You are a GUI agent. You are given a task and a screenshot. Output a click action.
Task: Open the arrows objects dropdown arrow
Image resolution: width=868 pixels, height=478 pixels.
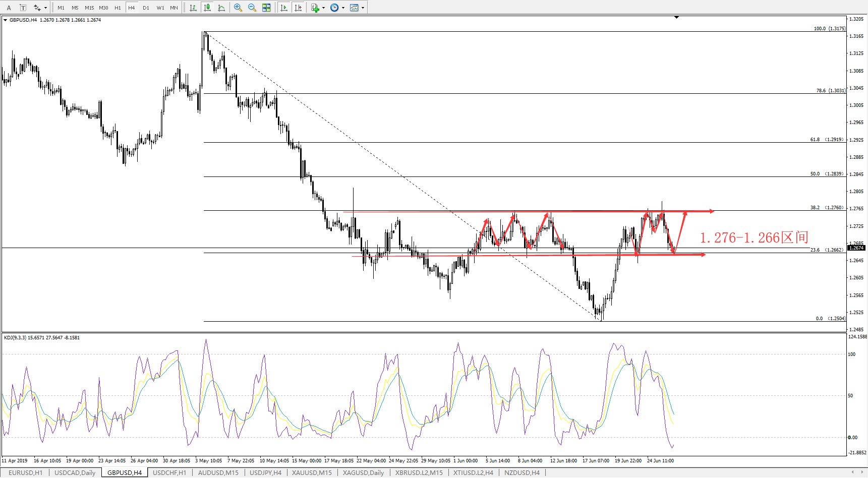point(45,8)
